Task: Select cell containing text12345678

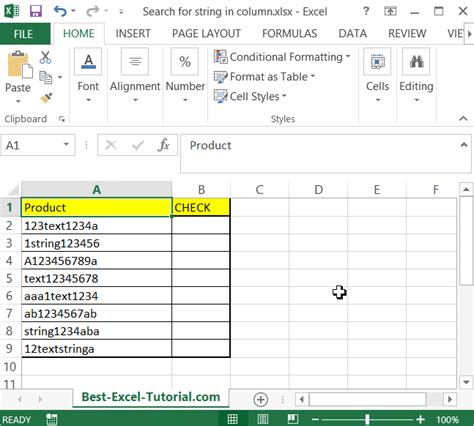Action: tap(97, 278)
